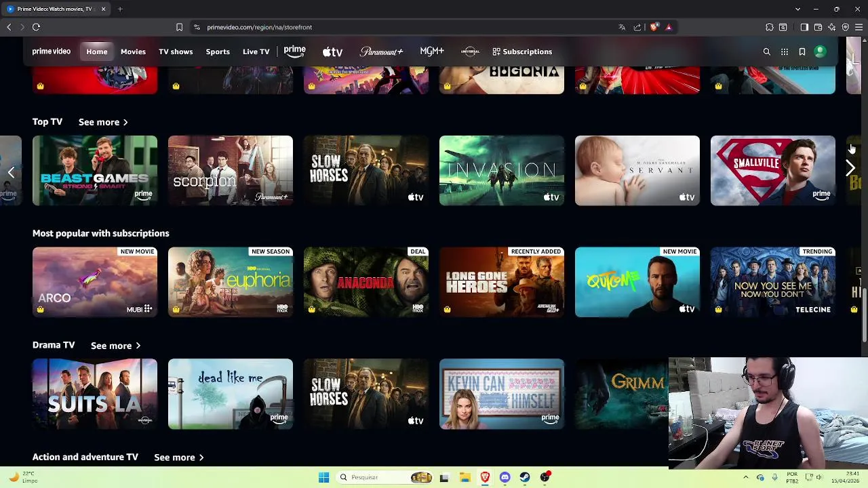The height and width of the screenshot is (488, 868).
Task: Click the translate page icon in address bar
Action: pyautogui.click(x=622, y=27)
